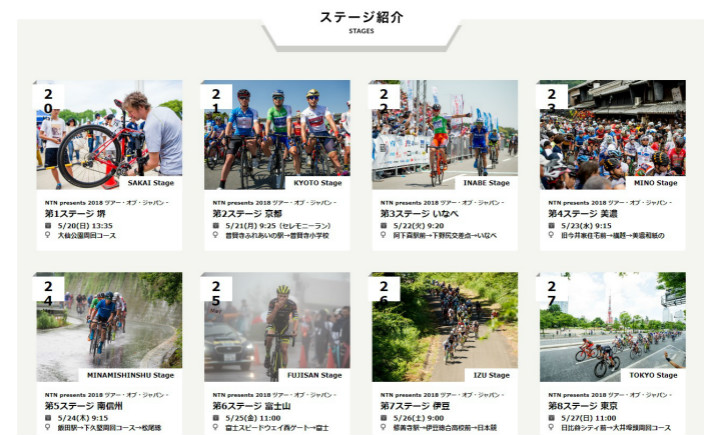Click the 第8ステージ 東京 title link
Screen dimensions: 704x435
583,406
